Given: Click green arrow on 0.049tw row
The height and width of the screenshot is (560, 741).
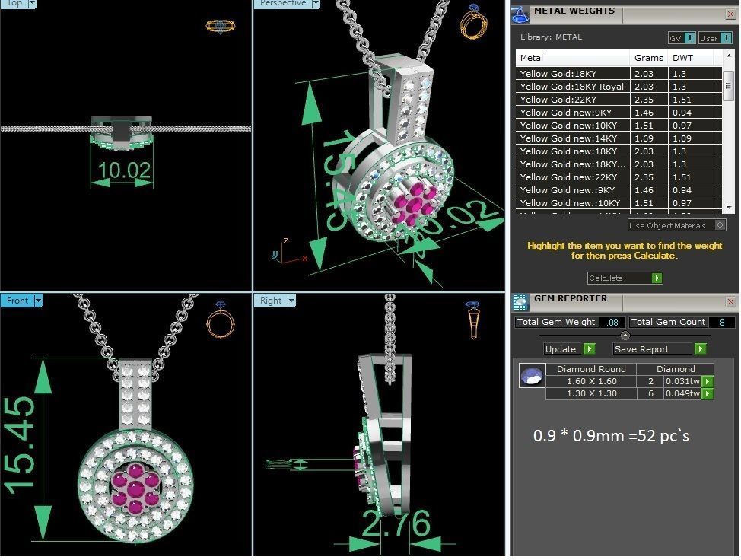Looking at the screenshot, I should point(707,393).
